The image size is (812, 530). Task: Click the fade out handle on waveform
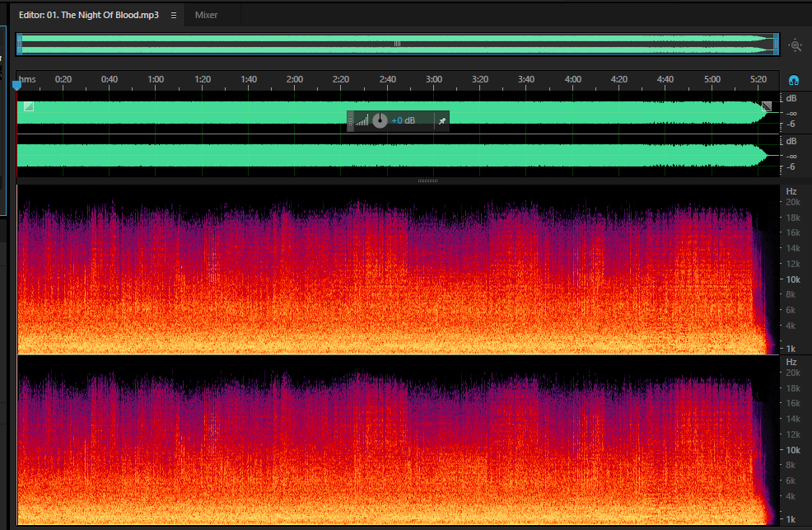coord(767,106)
